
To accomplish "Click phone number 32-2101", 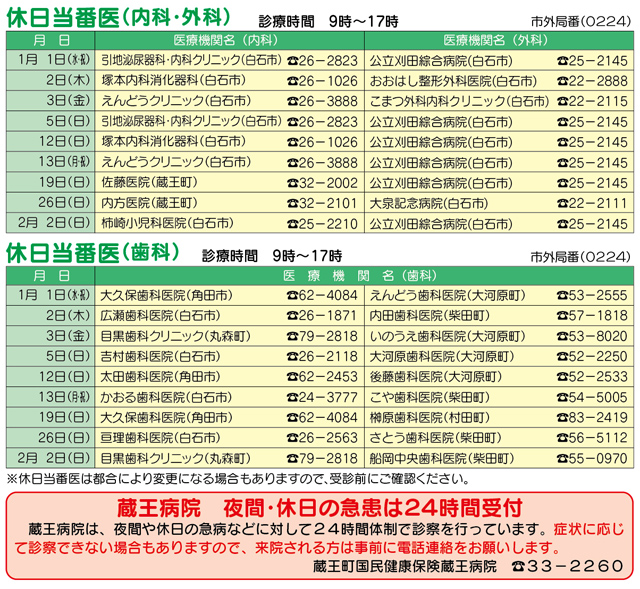I will coord(328,203).
